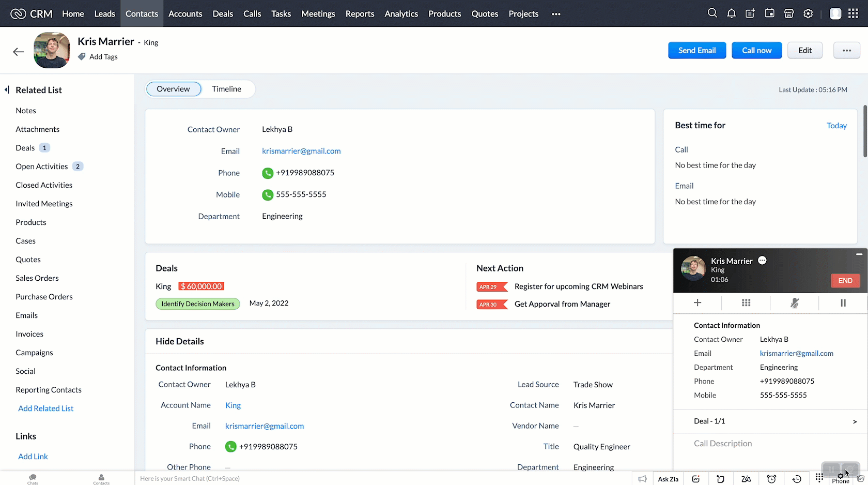
Task: Open the calendar icon in header
Action: click(769, 13)
